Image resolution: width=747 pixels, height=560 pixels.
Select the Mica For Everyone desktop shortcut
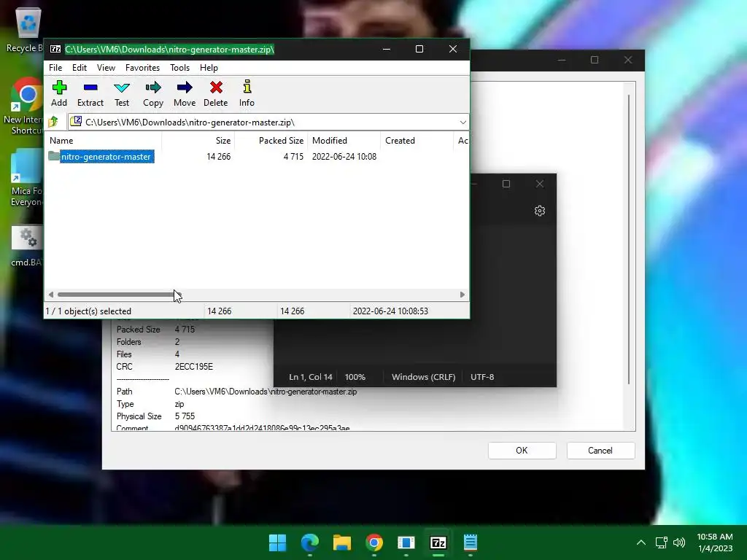tap(26, 178)
